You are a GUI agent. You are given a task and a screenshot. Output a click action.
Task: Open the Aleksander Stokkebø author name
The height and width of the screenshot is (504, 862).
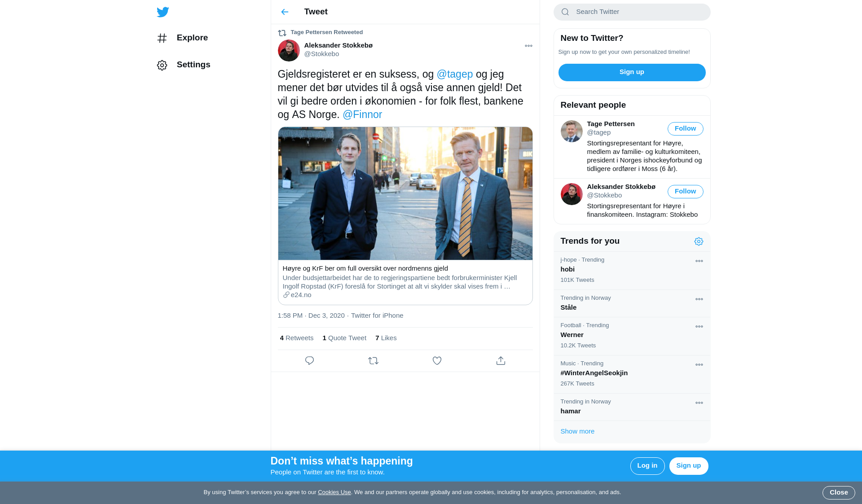[x=338, y=45]
